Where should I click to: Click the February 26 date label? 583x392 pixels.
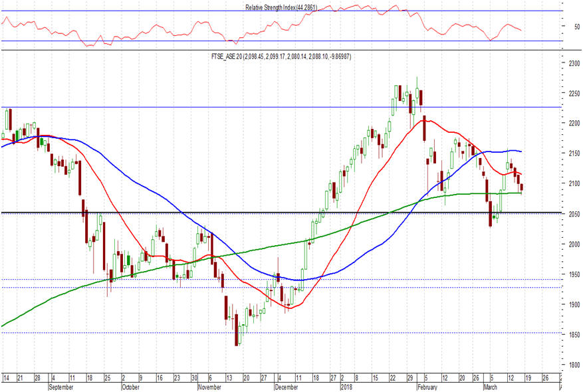476,378
